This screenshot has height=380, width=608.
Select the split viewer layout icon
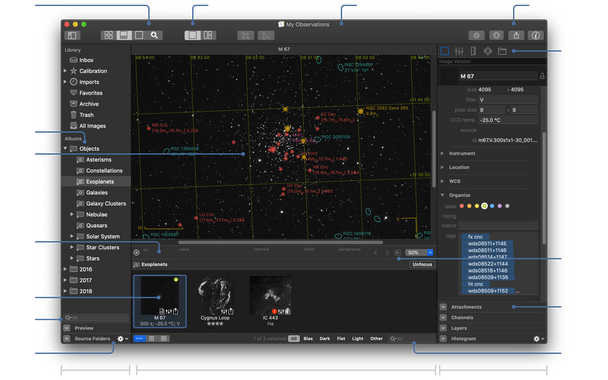208,35
